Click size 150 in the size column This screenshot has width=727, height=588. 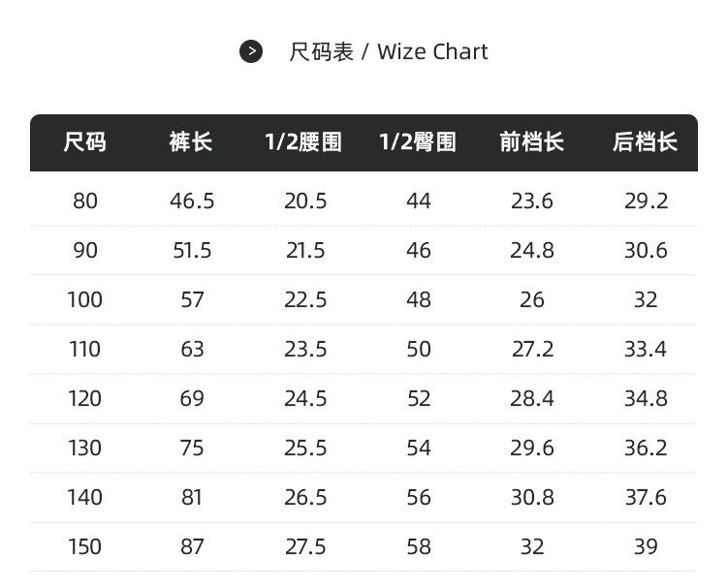coord(85,546)
